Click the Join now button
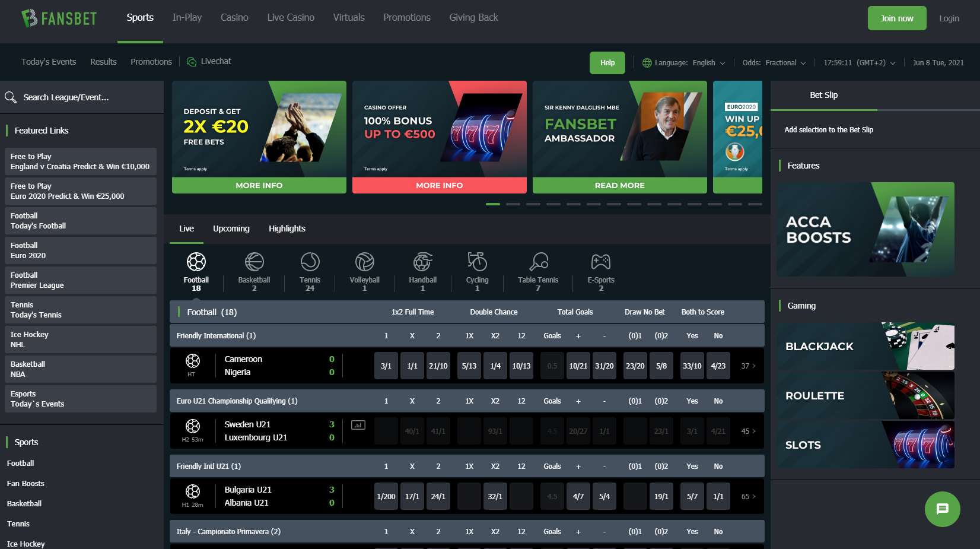The height and width of the screenshot is (549, 980). [x=897, y=18]
